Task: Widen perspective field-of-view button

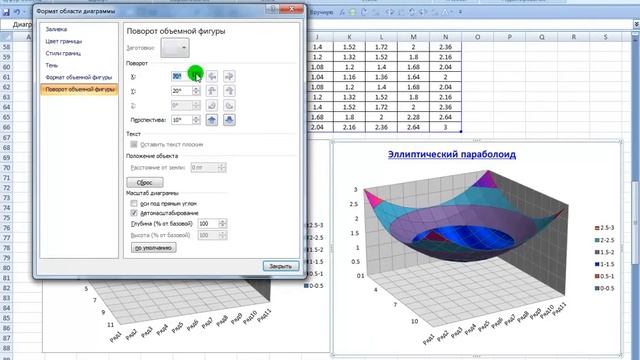Action: [x=229, y=120]
